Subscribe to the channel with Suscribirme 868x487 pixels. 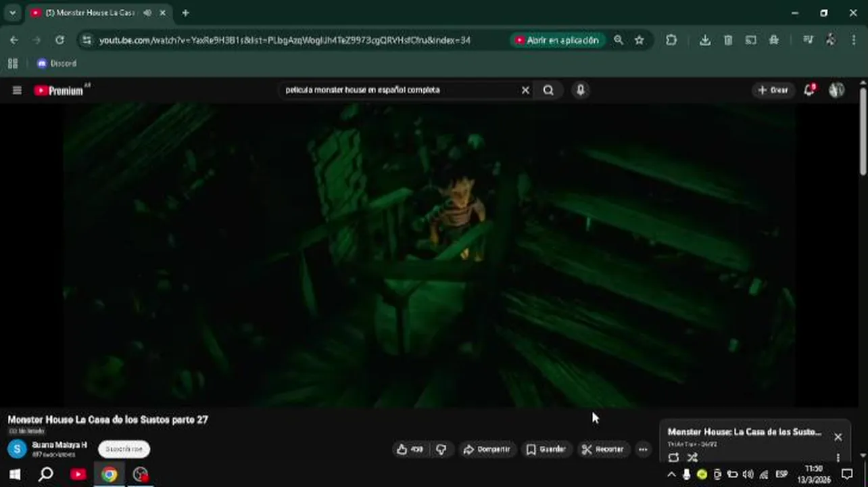pyautogui.click(x=124, y=449)
